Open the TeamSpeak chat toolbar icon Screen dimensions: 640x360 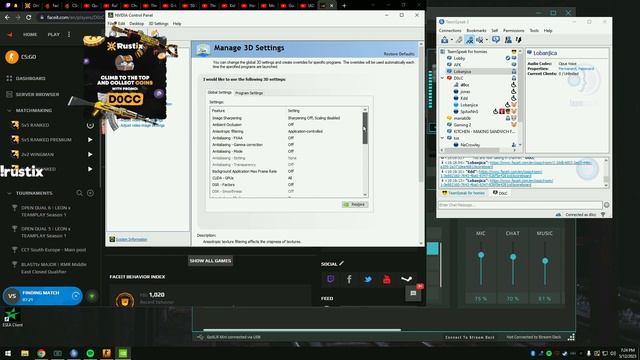coord(496,40)
